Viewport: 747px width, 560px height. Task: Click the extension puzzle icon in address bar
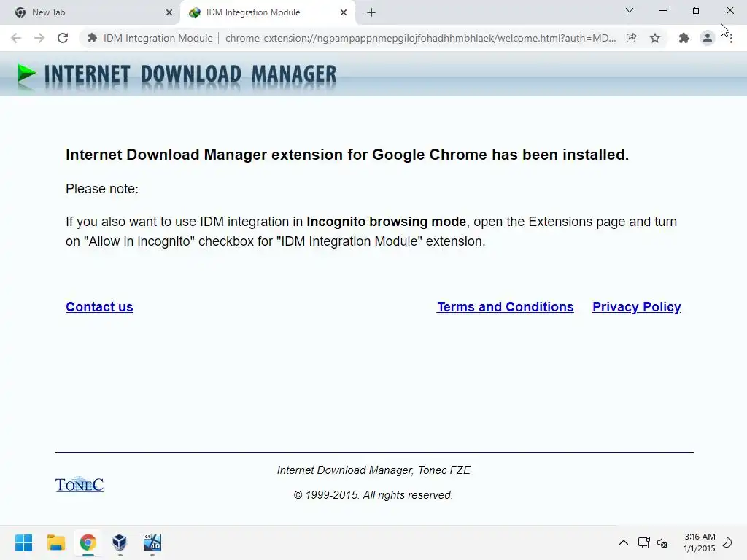coord(93,38)
